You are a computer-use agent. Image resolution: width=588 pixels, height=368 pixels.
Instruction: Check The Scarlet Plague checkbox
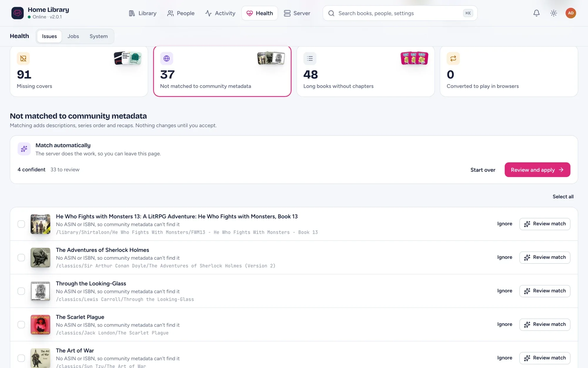(x=21, y=325)
